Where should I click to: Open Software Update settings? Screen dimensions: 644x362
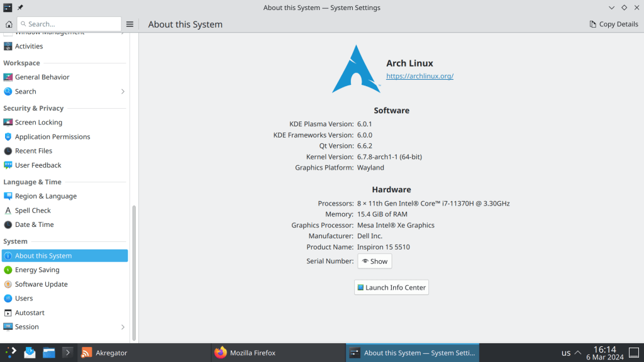point(41,284)
